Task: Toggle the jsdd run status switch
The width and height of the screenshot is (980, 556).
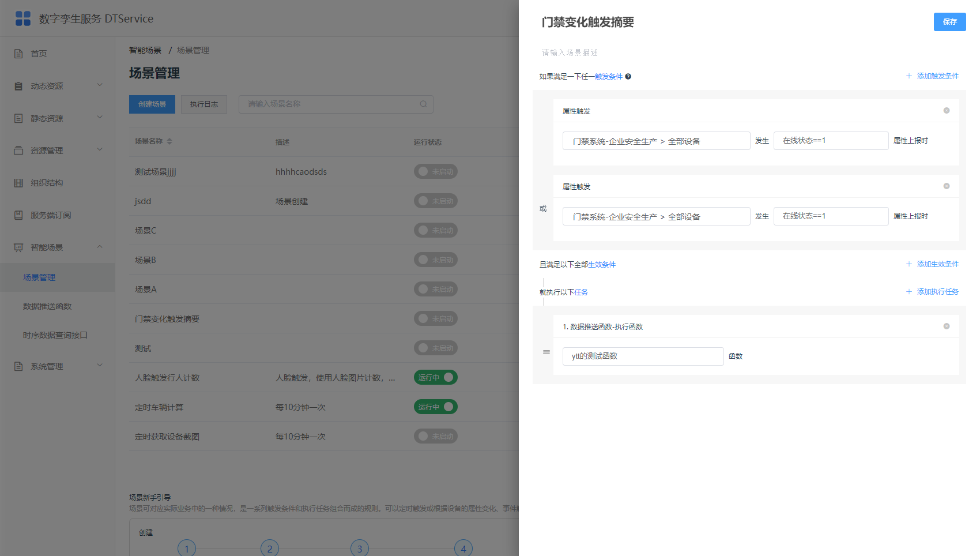Action: 436,201
